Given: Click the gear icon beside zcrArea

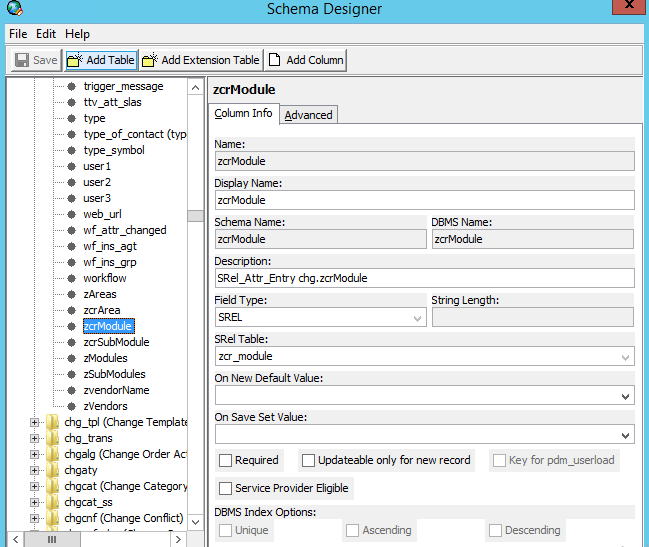Looking at the screenshot, I should pyautogui.click(x=72, y=310).
